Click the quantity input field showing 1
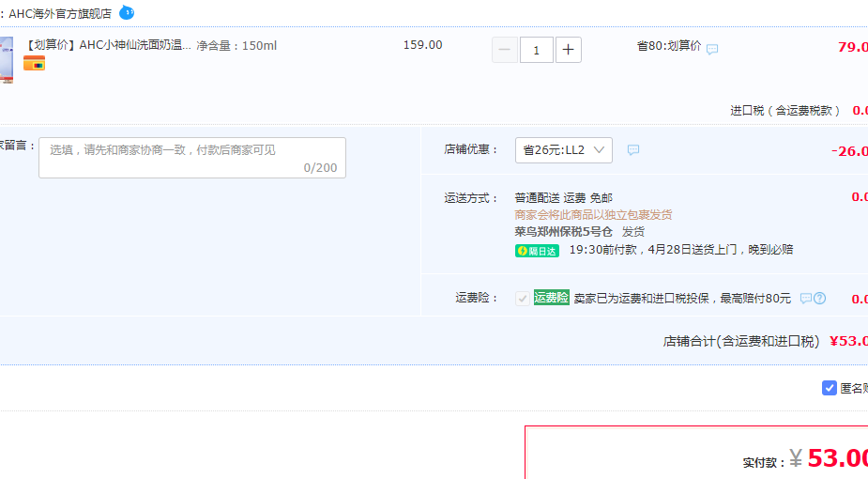 point(537,50)
